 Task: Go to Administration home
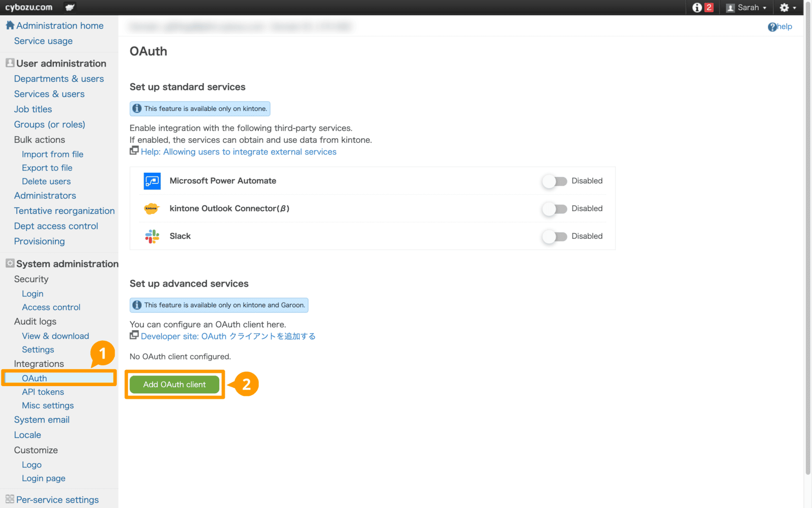[x=60, y=25]
